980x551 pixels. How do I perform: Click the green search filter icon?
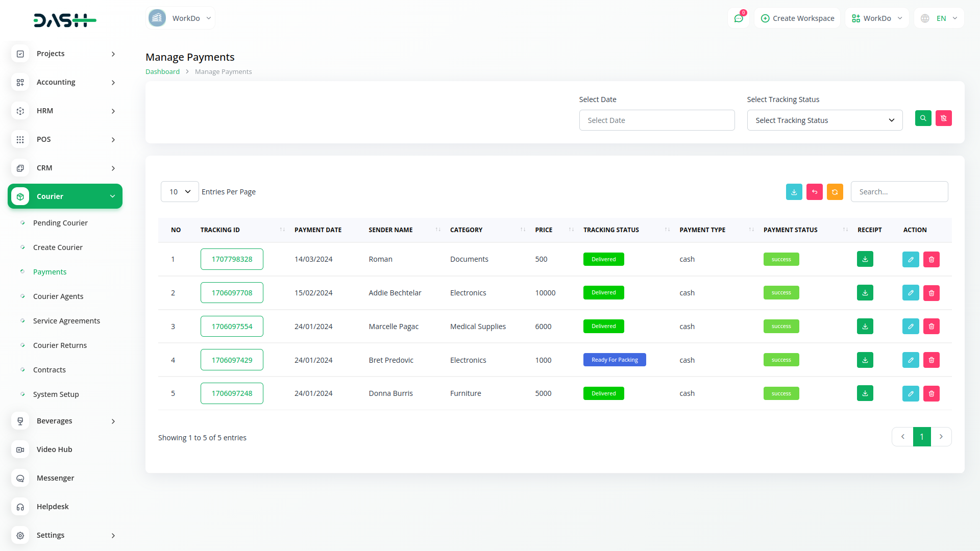923,118
